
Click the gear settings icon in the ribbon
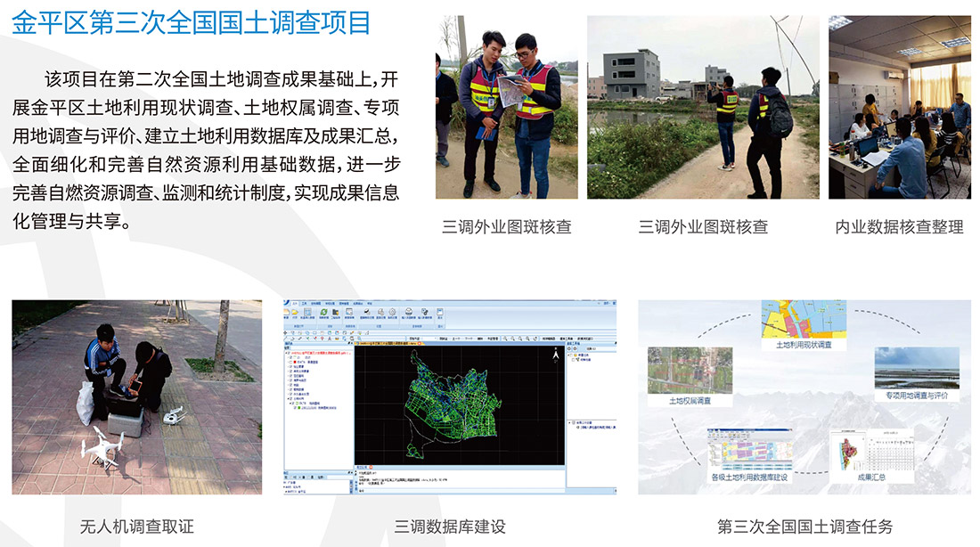click(393, 311)
